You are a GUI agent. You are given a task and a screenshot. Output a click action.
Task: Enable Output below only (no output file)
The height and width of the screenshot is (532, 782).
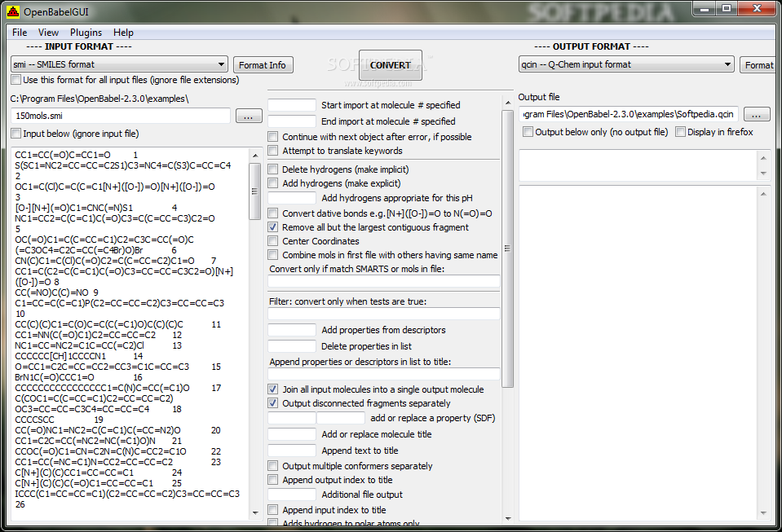click(x=528, y=132)
